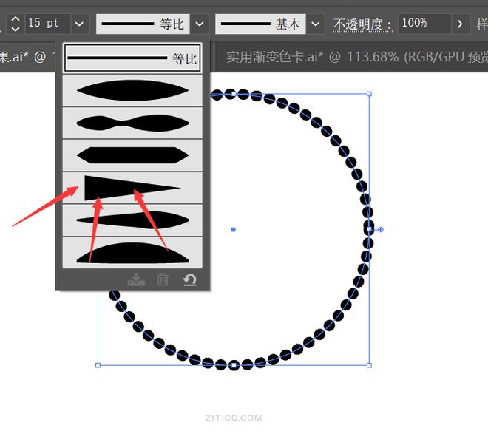
Task: Collapse the 等比 width profile dropdown
Action: click(x=200, y=24)
